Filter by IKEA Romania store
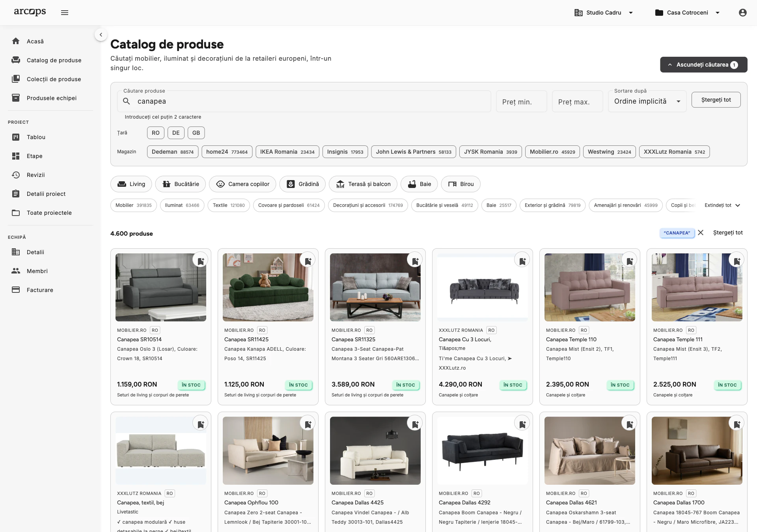Screen dimensions: 757x532 [x=287, y=152]
